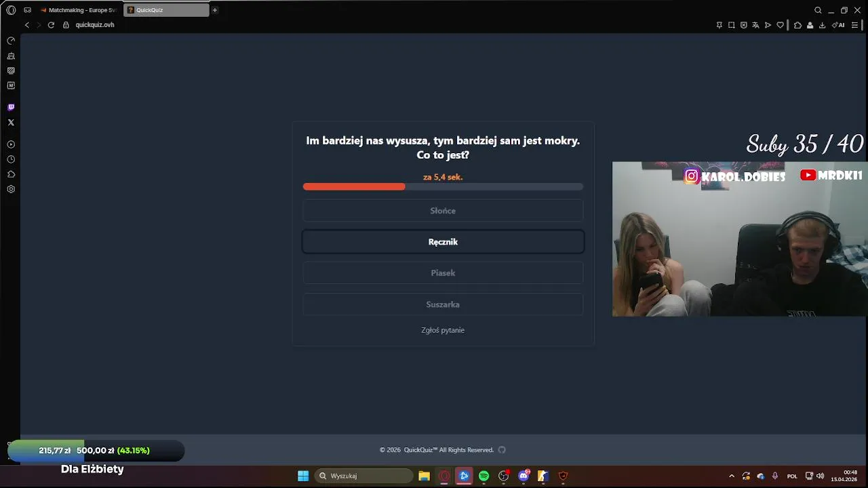Click the Zgłoś pytanie link
Viewport: 868px width, 488px height.
click(443, 330)
